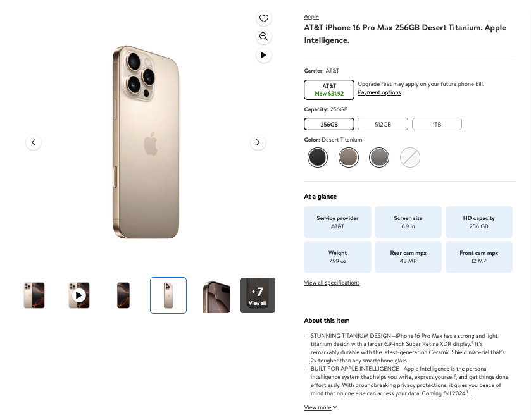Select the 1TB capacity option

coord(437,124)
